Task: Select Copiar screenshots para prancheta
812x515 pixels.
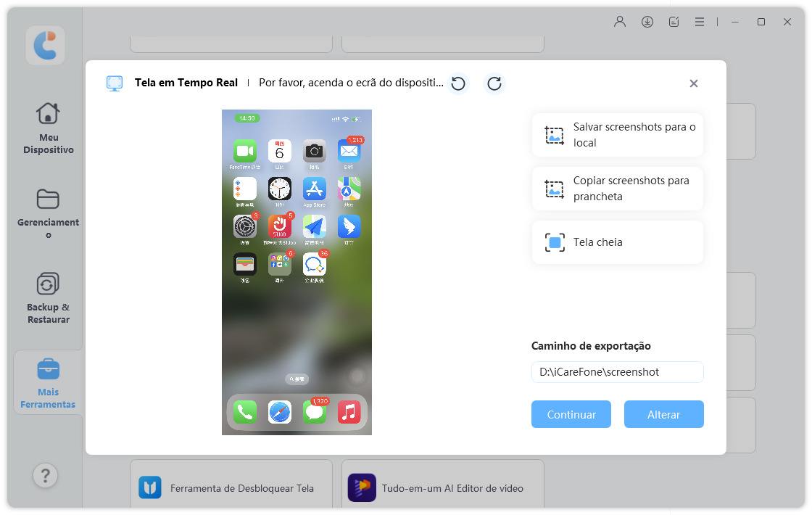Action: click(x=618, y=189)
